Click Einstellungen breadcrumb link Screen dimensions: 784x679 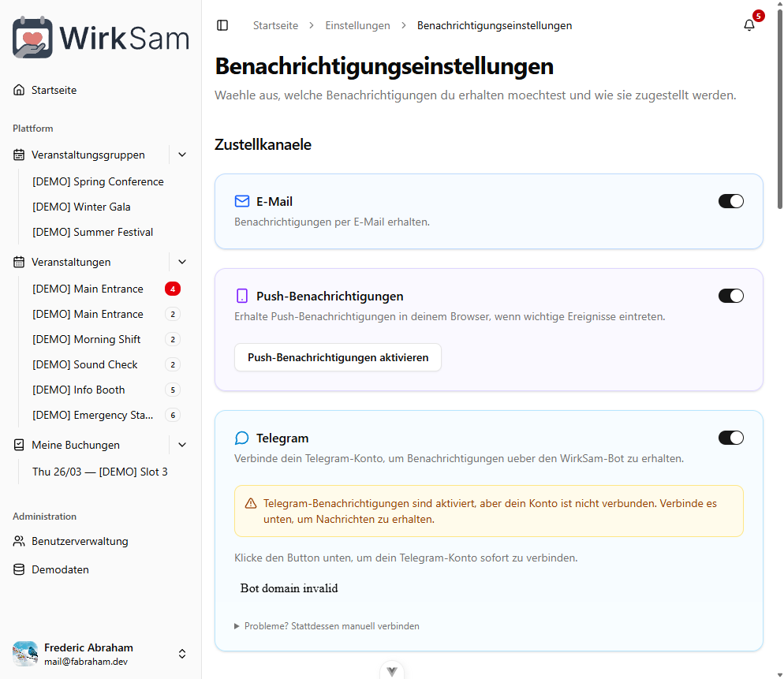click(357, 25)
